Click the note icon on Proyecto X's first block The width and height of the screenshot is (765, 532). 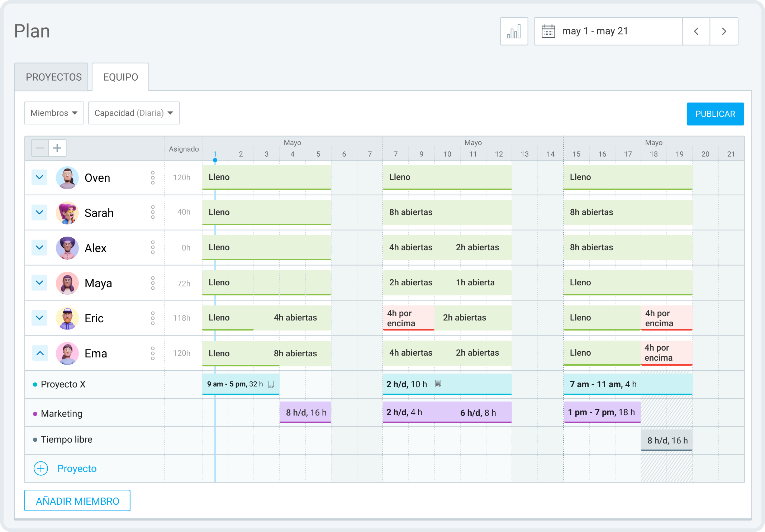click(271, 384)
